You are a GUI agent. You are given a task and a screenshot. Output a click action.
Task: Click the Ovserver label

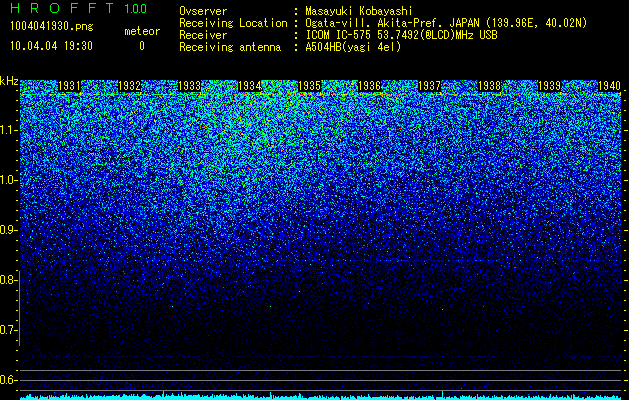click(x=203, y=11)
